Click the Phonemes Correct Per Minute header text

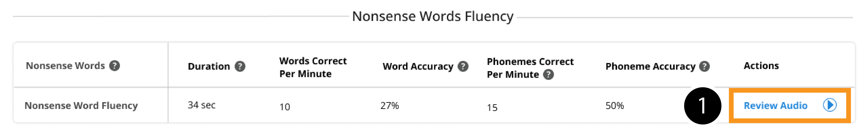point(530,68)
